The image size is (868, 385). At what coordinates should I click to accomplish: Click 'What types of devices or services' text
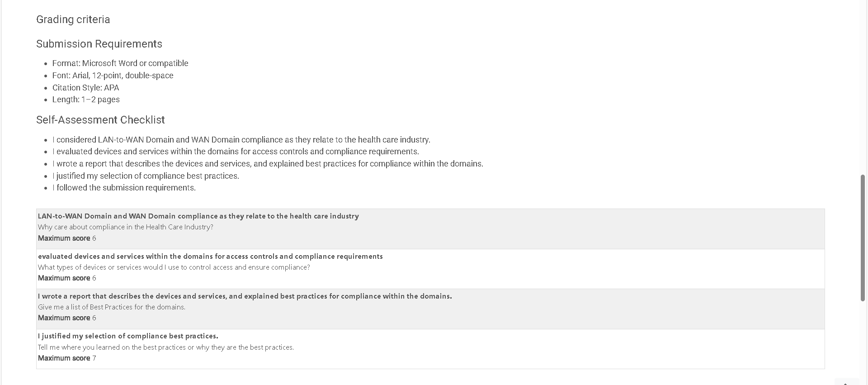click(x=174, y=267)
